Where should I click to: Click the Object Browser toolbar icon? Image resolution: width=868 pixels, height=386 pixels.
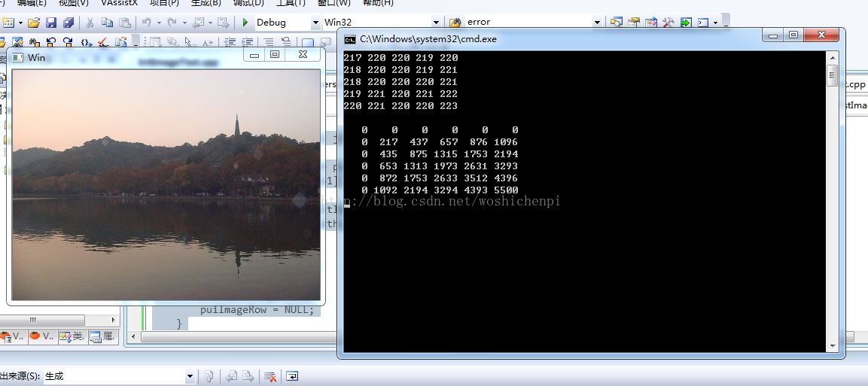click(651, 23)
